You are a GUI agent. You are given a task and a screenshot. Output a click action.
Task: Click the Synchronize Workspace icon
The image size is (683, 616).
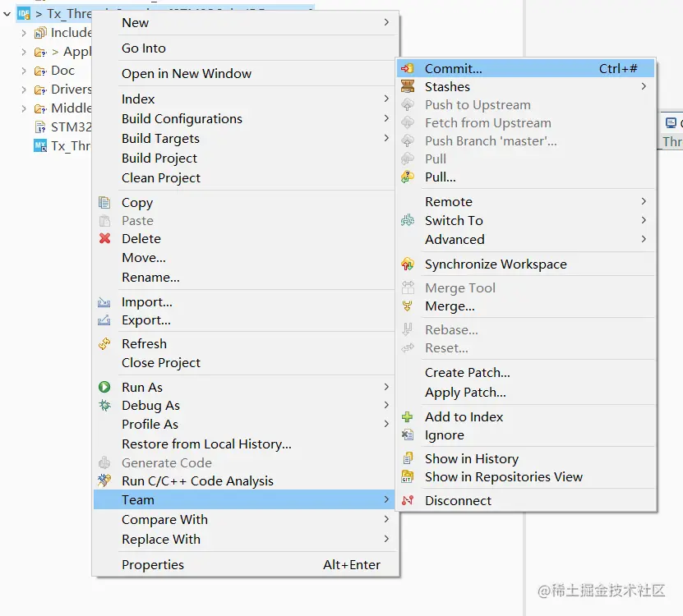[x=408, y=264]
